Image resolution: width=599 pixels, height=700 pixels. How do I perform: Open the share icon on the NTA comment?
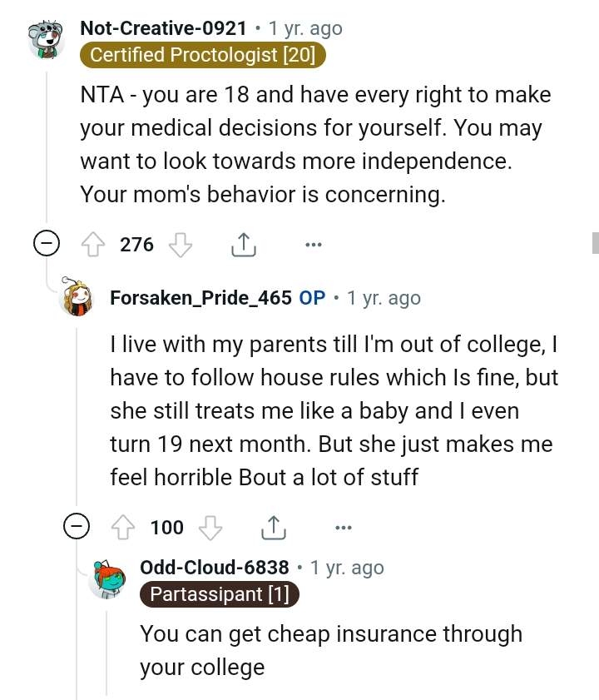(243, 242)
